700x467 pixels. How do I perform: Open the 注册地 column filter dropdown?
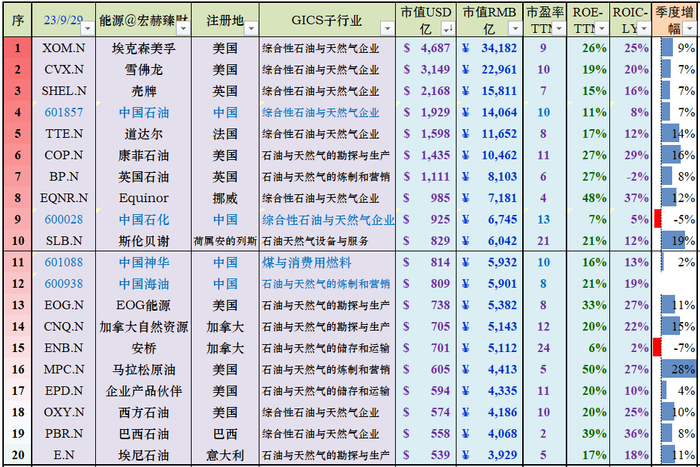(x=251, y=29)
